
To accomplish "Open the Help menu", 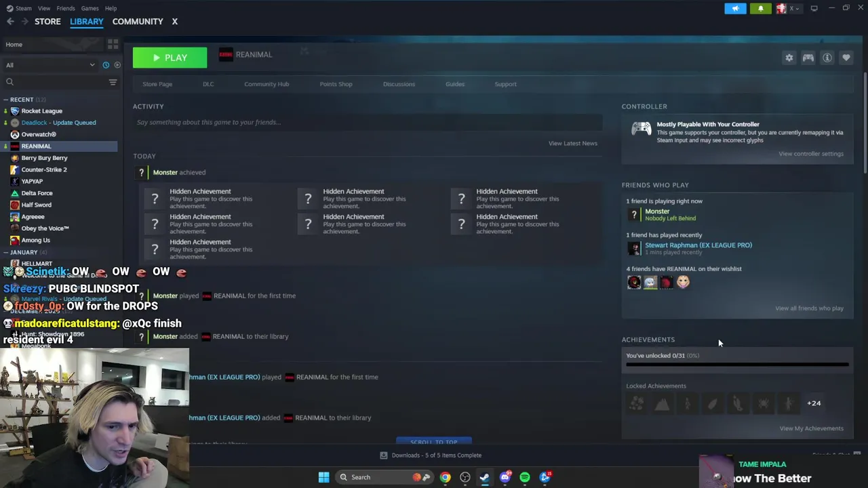I will 111,8.
